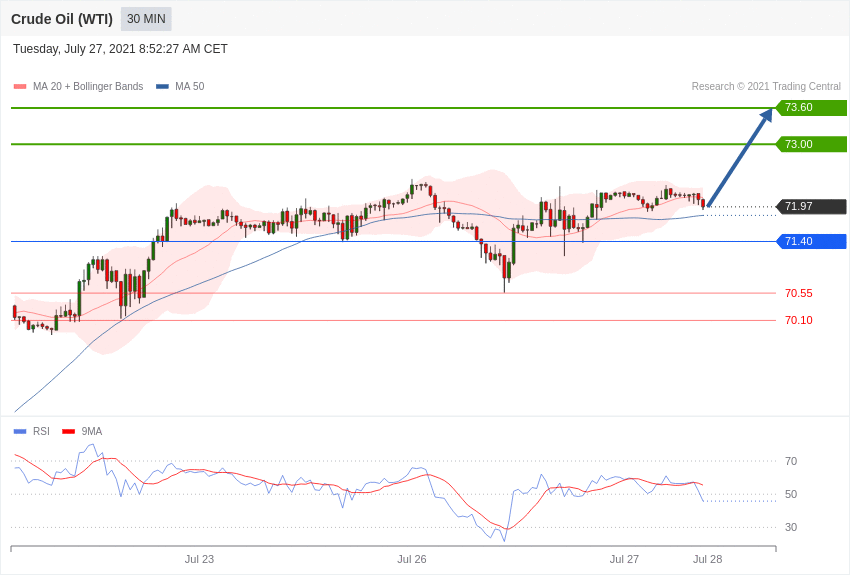Image resolution: width=850 pixels, height=576 pixels.
Task: Click the Jul 23 date marker
Action: coord(199,559)
